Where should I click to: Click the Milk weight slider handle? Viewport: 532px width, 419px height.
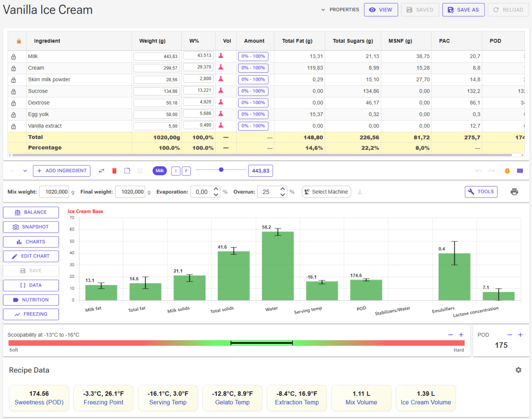point(221,170)
